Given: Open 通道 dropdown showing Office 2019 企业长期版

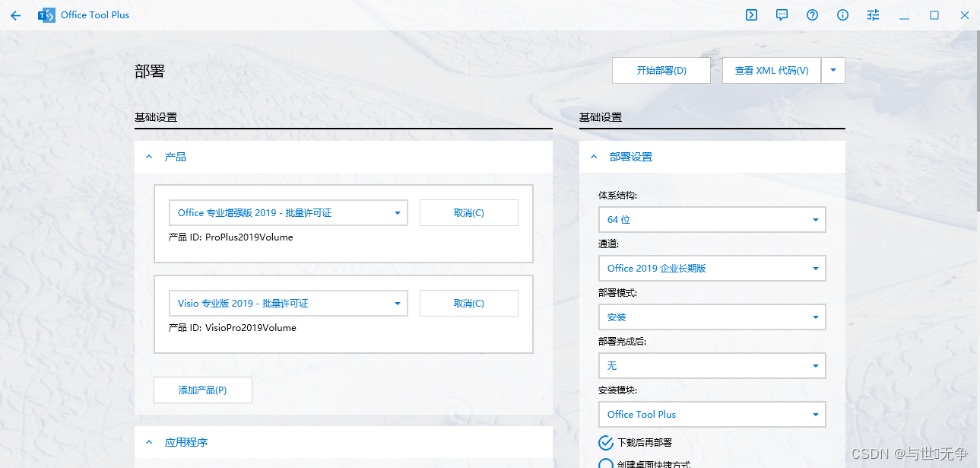Looking at the screenshot, I should pos(712,269).
